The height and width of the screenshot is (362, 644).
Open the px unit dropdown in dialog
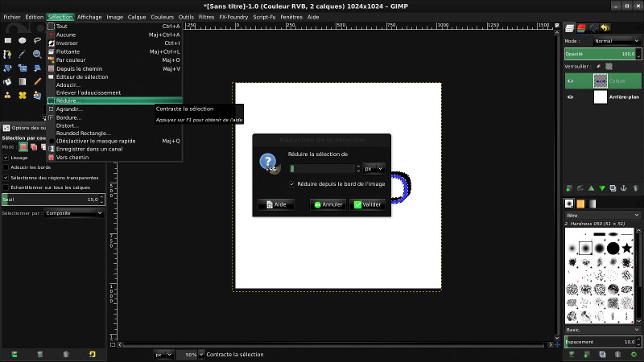[374, 169]
